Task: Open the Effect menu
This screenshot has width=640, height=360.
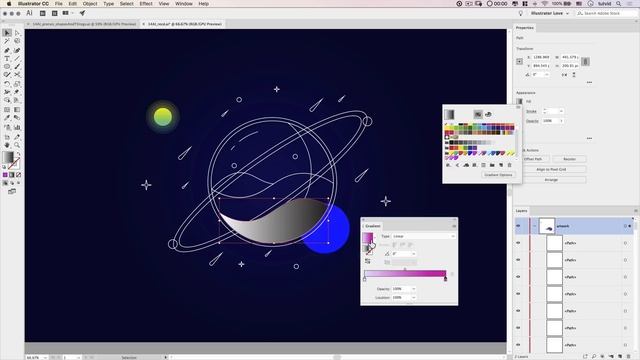Action: point(146,4)
